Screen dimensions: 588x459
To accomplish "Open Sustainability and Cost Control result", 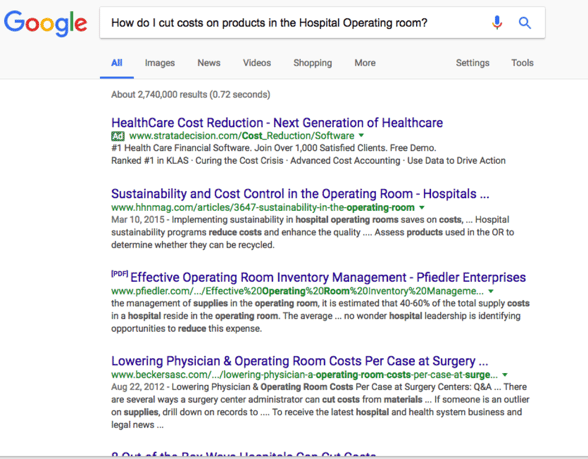I will [x=300, y=194].
